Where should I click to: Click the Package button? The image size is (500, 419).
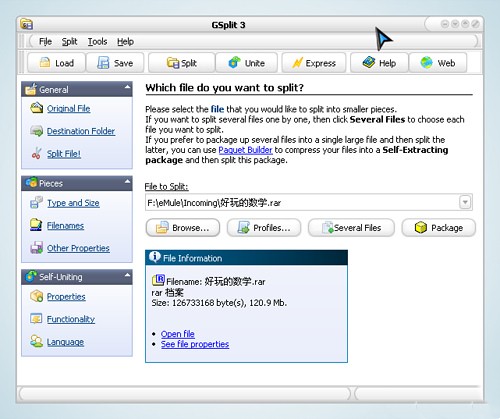click(x=439, y=228)
